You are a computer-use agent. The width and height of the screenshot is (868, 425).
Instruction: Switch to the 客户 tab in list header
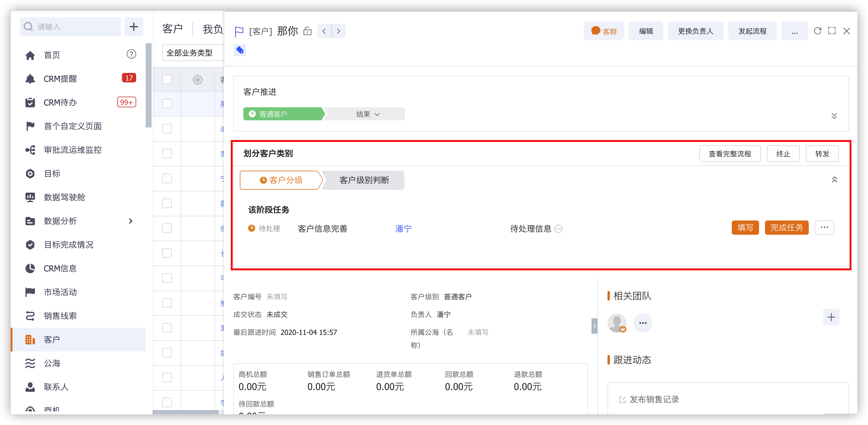click(x=173, y=29)
